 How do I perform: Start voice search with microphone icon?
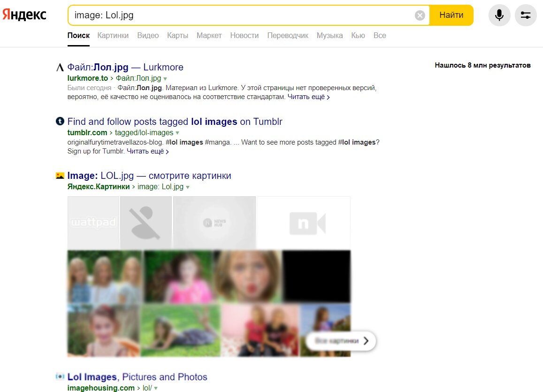tap(499, 15)
